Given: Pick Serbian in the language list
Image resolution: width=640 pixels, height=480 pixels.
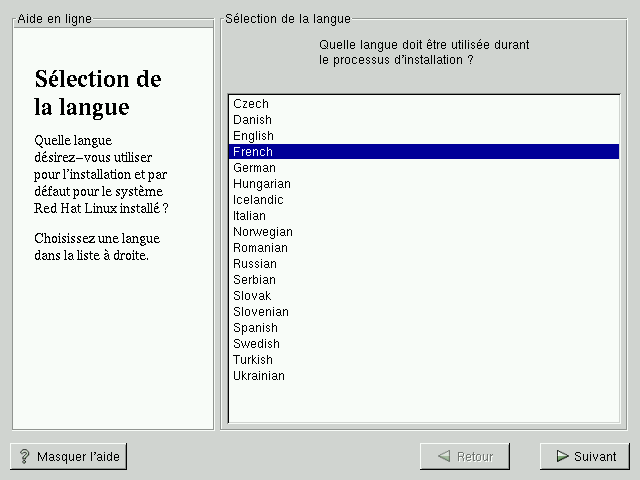Looking at the screenshot, I should tap(254, 280).
